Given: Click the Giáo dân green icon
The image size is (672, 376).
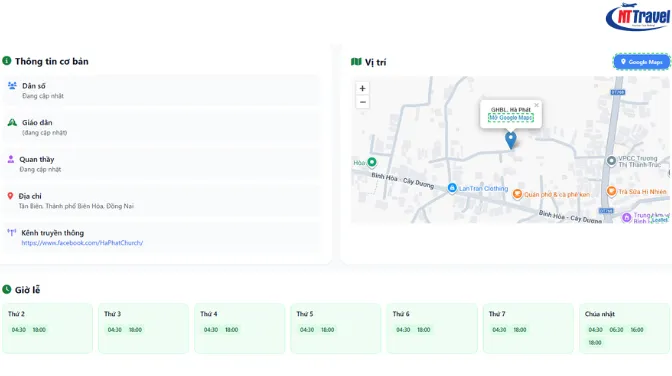Looking at the screenshot, I should click(x=12, y=123).
